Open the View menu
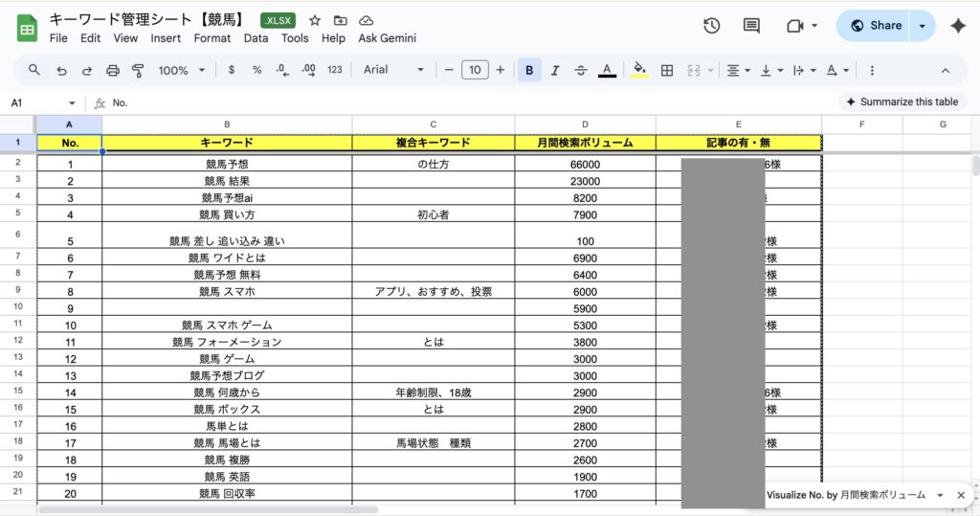Screen dimensions: 980x516 (125, 38)
